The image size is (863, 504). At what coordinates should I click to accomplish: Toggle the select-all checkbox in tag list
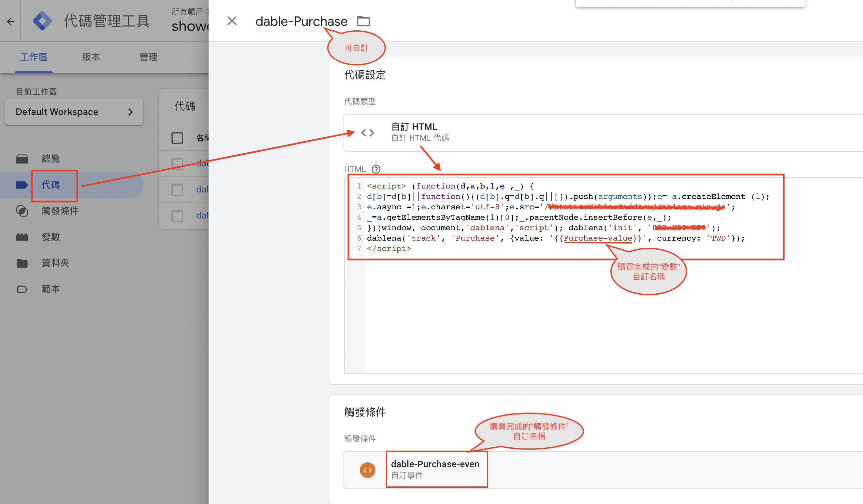click(x=177, y=138)
